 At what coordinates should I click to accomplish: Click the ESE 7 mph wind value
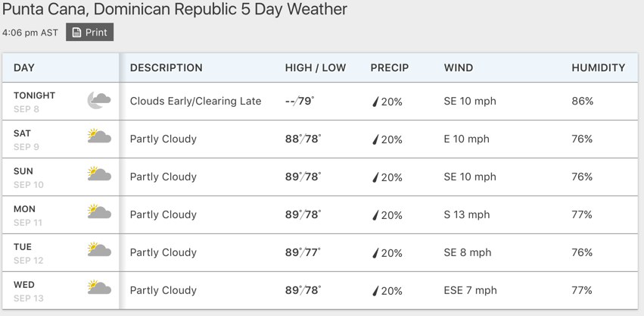470,290
